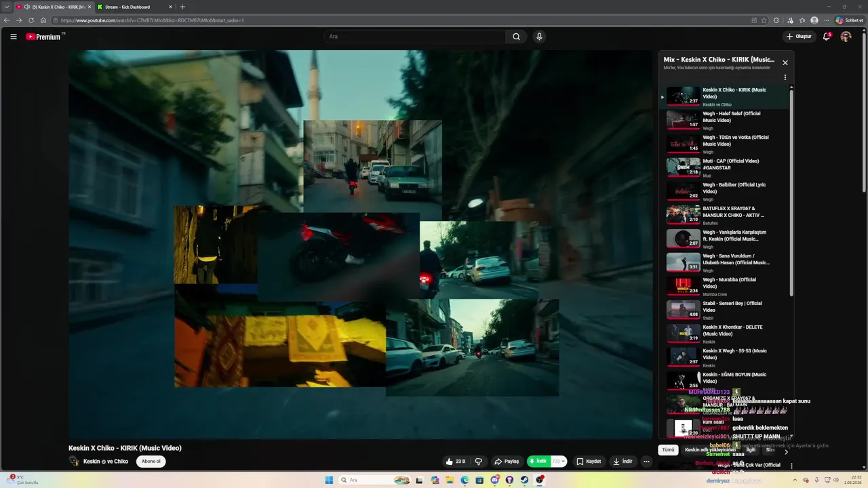
Task: Click the browser home button
Action: coord(43,20)
